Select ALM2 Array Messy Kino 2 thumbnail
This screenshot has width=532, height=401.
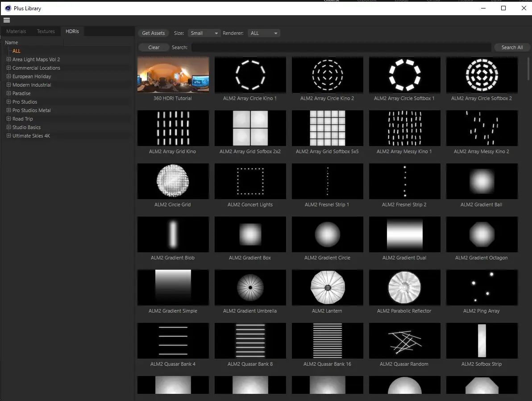point(482,128)
